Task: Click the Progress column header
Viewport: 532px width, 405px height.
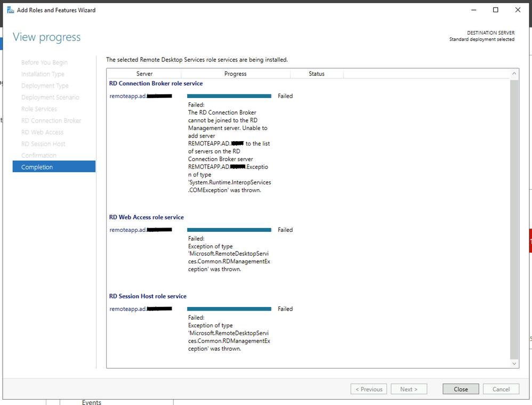Action: pyautogui.click(x=236, y=74)
